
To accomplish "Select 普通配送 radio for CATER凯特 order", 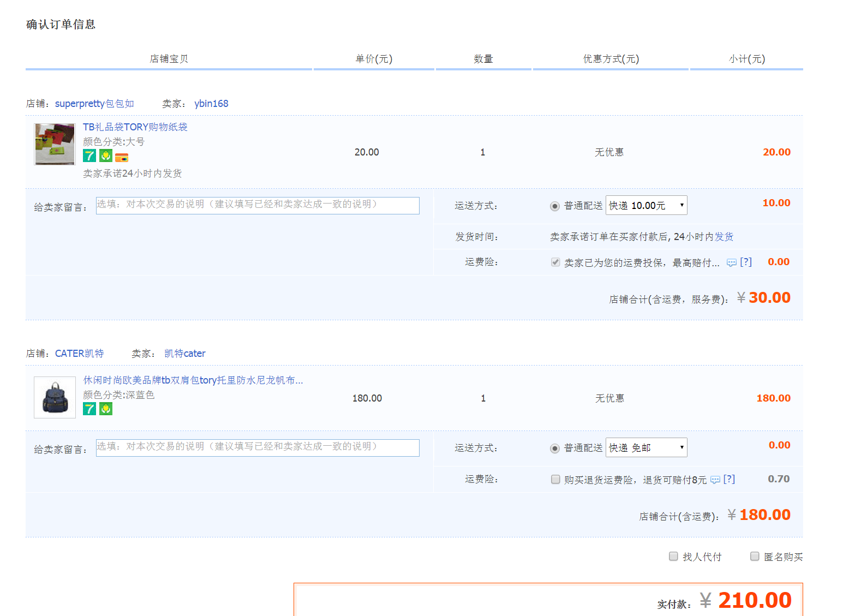I will pos(555,448).
